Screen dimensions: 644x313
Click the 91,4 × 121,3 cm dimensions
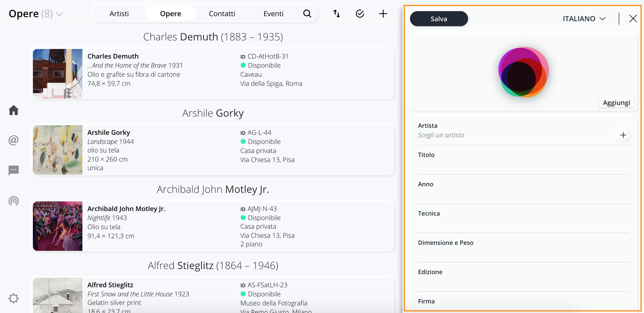[x=111, y=236]
